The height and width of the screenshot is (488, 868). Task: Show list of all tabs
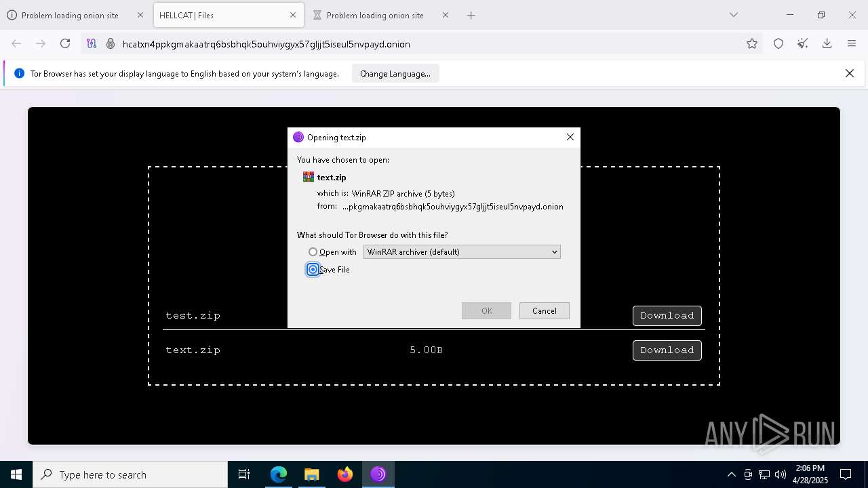[734, 15]
